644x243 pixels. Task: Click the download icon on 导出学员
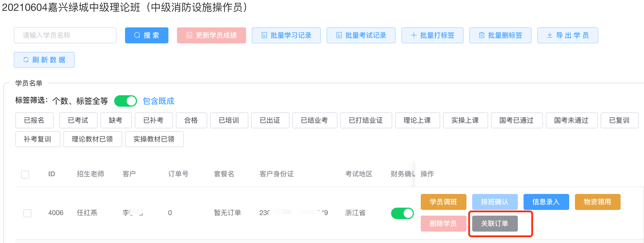tap(550, 35)
